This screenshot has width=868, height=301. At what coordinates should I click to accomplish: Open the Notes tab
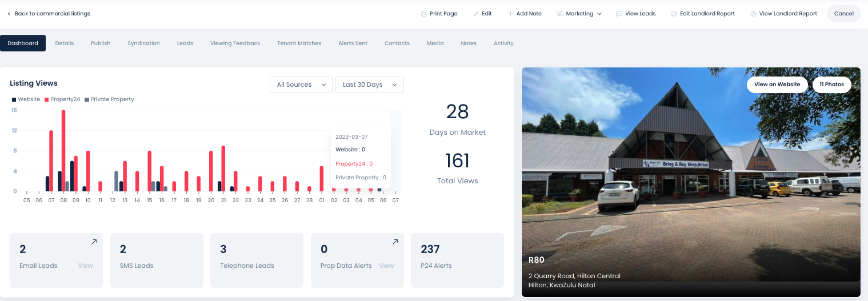point(469,43)
